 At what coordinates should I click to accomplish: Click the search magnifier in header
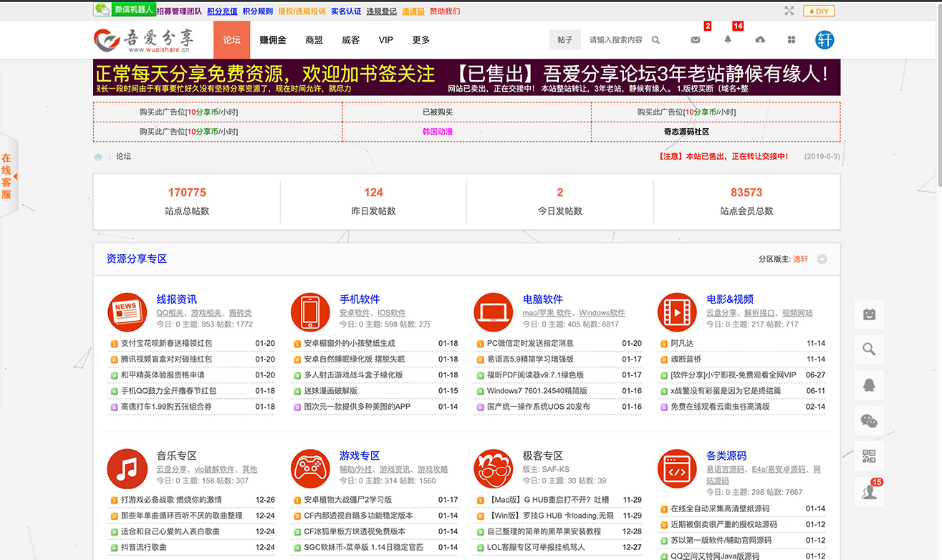[x=655, y=40]
